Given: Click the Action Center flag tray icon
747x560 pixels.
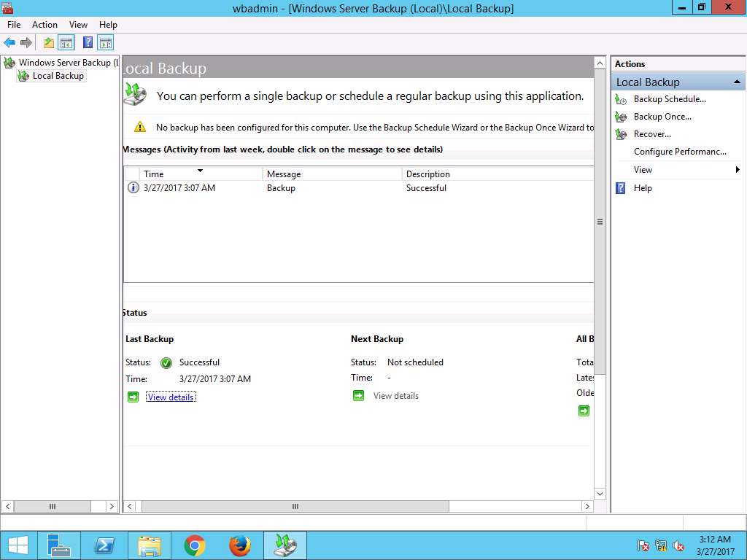Looking at the screenshot, I should 643,545.
